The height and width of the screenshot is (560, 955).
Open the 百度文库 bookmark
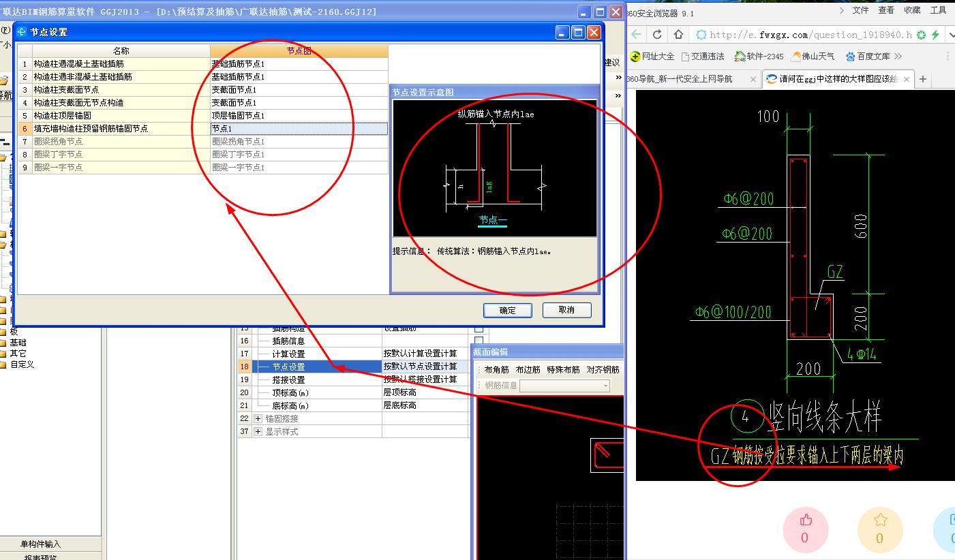coord(868,57)
